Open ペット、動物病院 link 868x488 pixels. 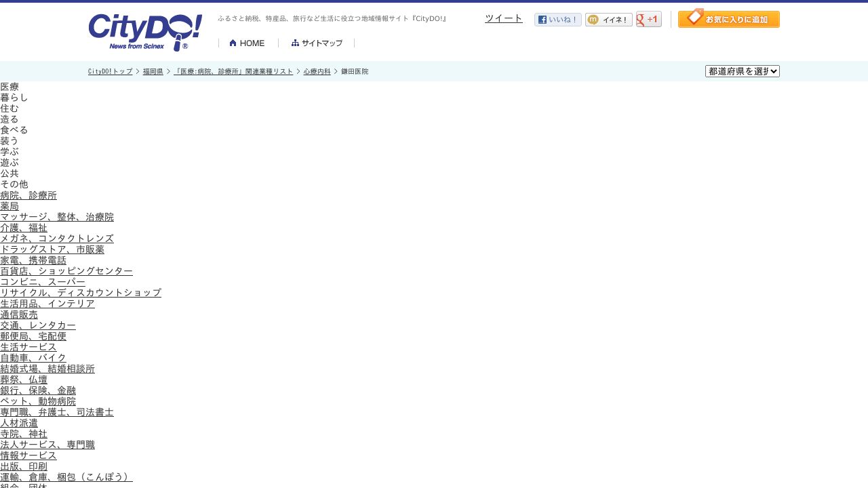coord(38,401)
